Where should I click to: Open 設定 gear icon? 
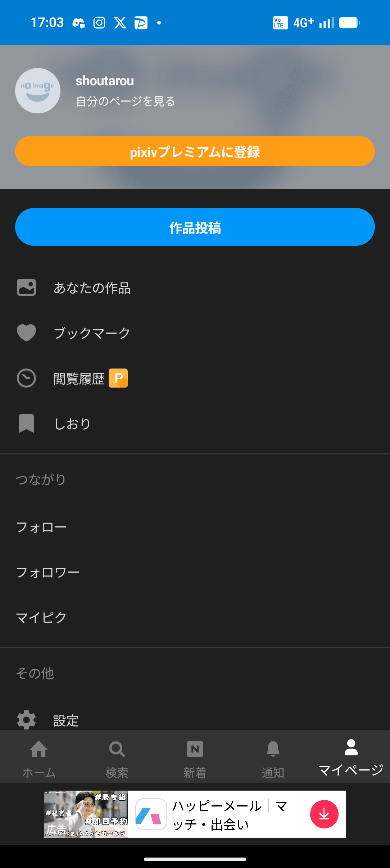point(27,720)
